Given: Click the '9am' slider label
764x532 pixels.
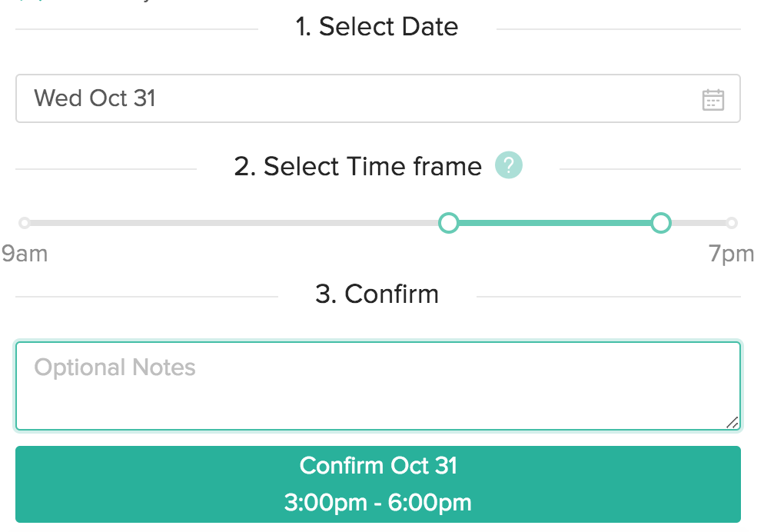Looking at the screenshot, I should tap(25, 254).
